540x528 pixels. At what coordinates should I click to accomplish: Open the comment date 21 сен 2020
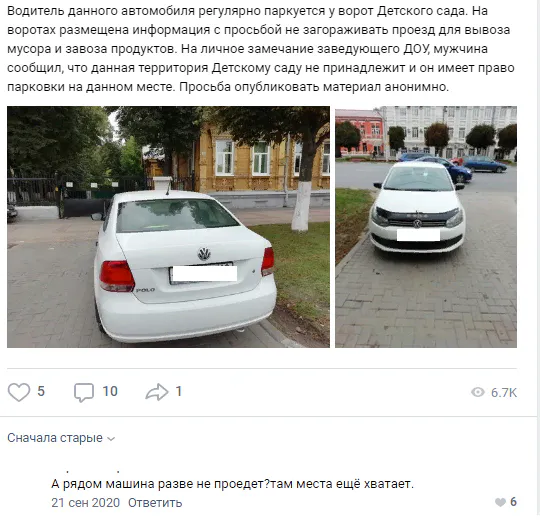click(x=85, y=503)
